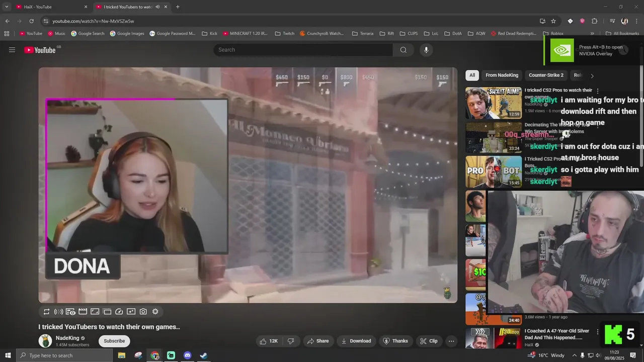Click the Thanks button
This screenshot has height=362, width=644.
(395, 341)
